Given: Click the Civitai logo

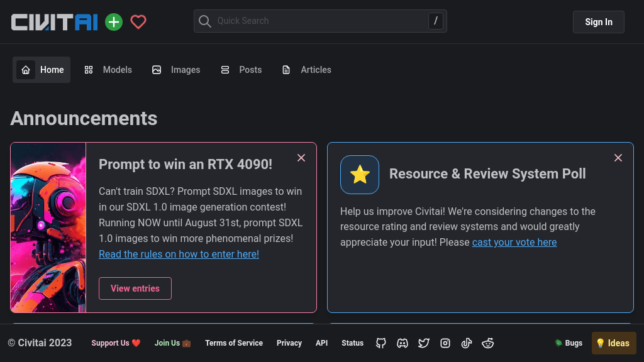Looking at the screenshot, I should (x=55, y=22).
